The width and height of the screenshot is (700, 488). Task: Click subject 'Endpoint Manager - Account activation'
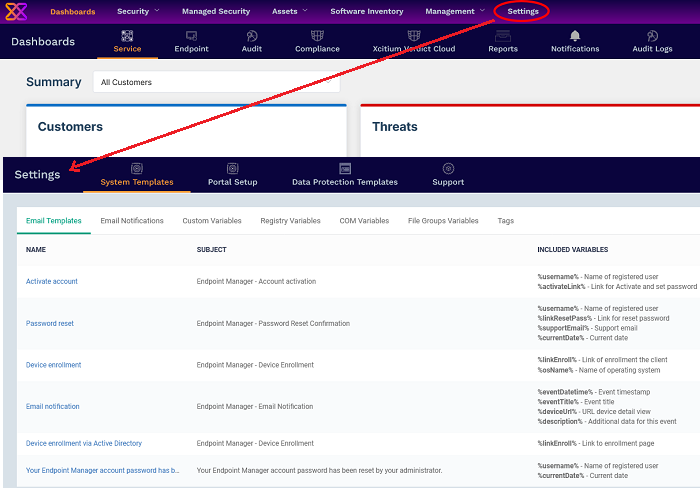(x=256, y=281)
